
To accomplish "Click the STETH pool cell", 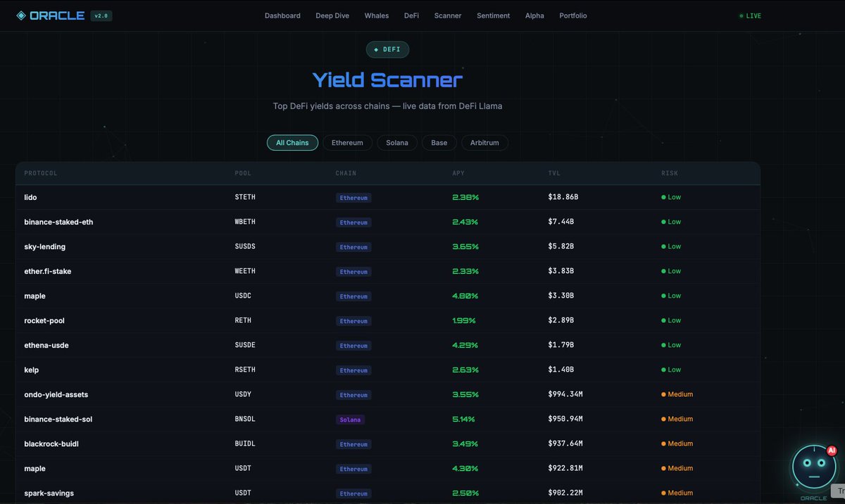I will (x=245, y=197).
